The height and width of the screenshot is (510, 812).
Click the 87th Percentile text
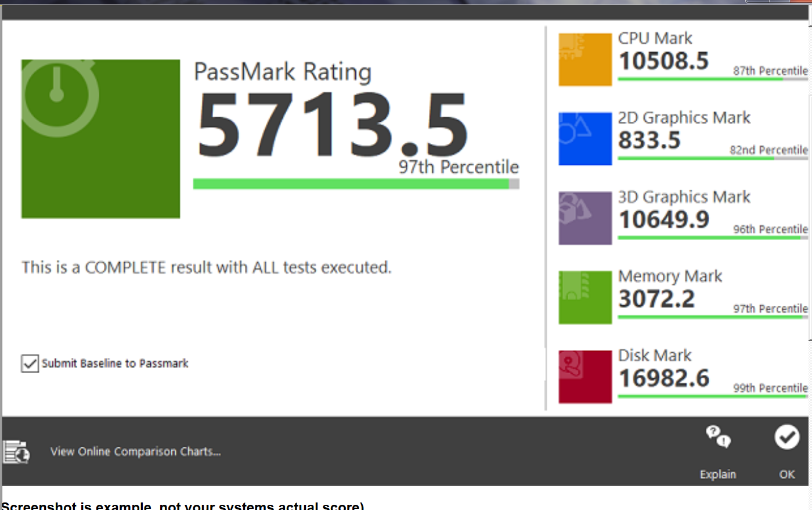click(770, 71)
